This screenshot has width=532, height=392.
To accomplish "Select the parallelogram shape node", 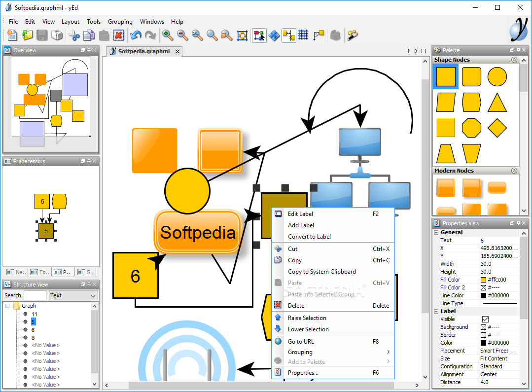I will point(446,103).
